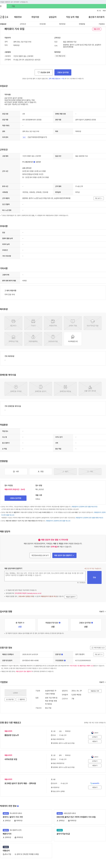Open the 직업 능력 개발 menu
Screen dimensions: 106x868
click(72, 17)
